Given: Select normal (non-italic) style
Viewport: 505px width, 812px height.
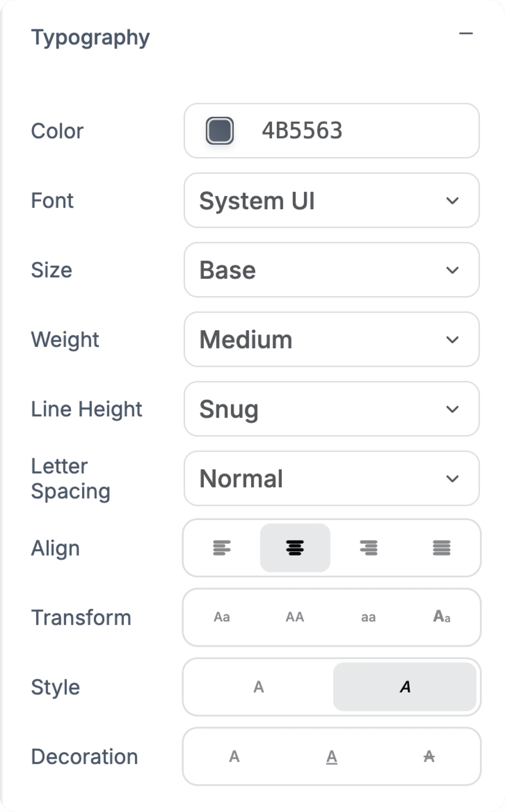Looking at the screenshot, I should click(259, 687).
